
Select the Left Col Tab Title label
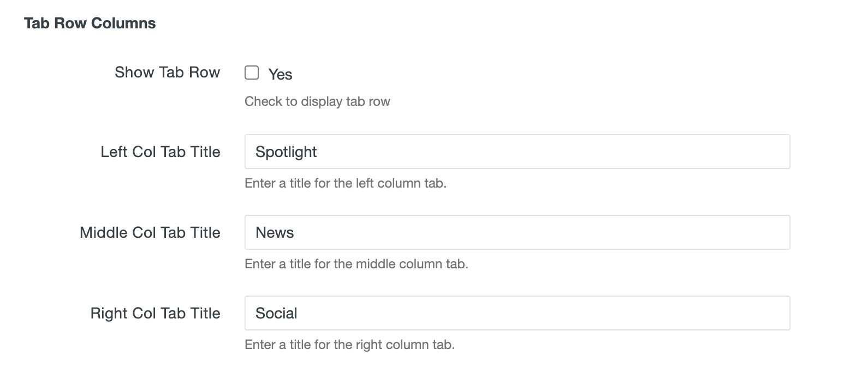tap(160, 152)
